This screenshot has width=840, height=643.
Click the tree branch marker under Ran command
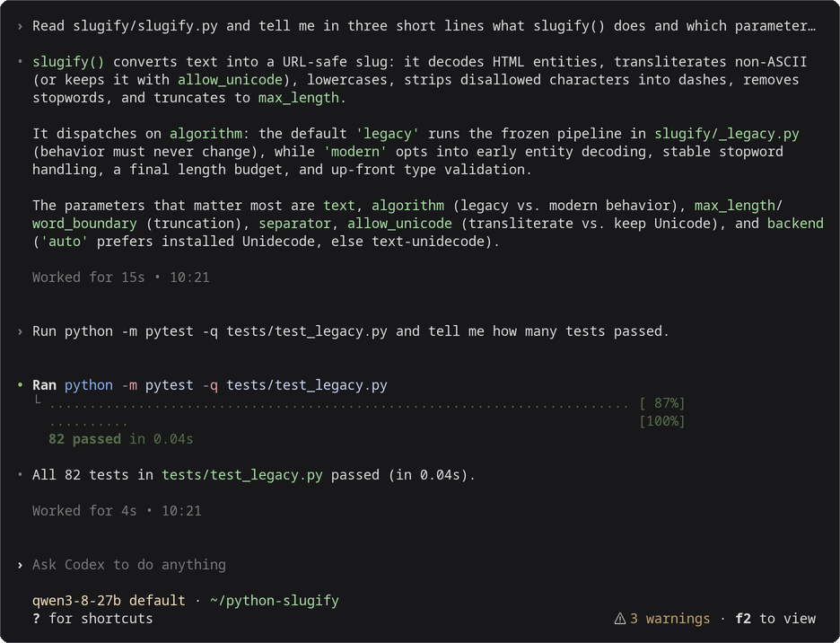(x=37, y=400)
